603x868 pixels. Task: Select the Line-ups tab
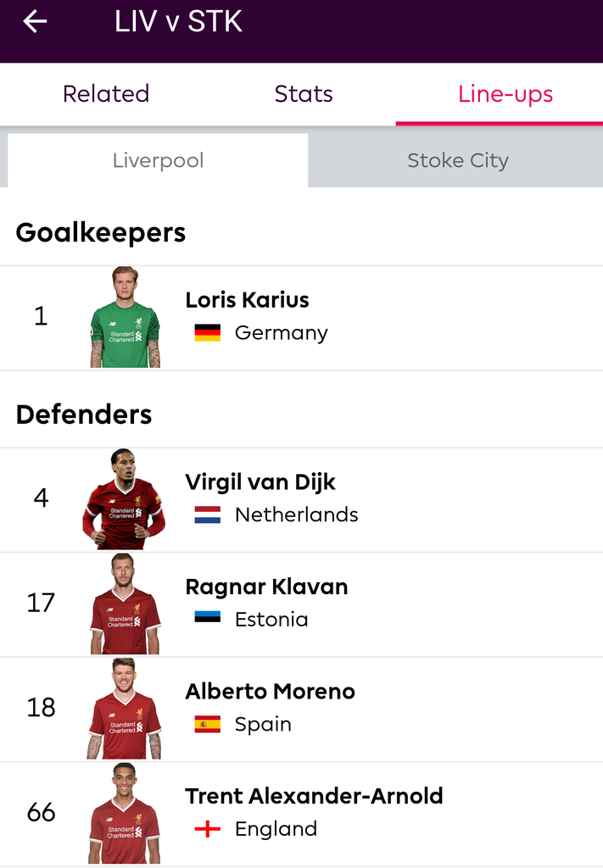505,93
